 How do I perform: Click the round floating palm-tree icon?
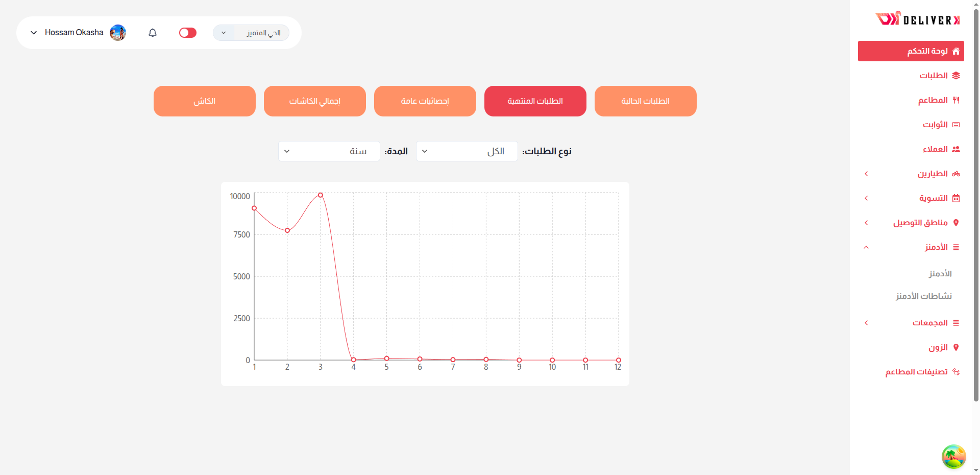click(x=953, y=456)
